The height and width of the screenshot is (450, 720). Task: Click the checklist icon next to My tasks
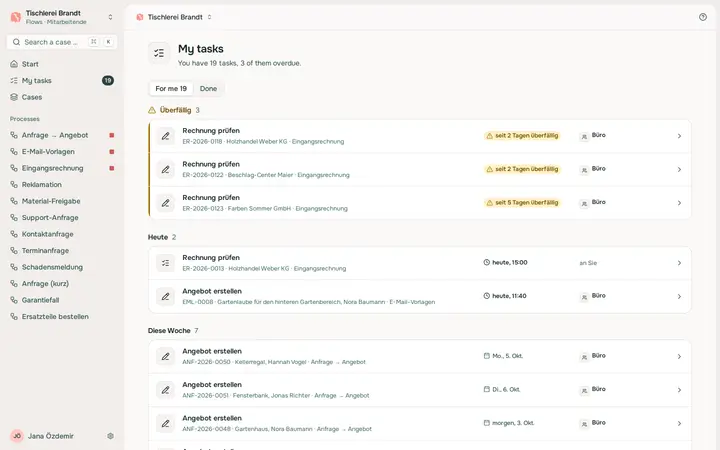click(14, 80)
